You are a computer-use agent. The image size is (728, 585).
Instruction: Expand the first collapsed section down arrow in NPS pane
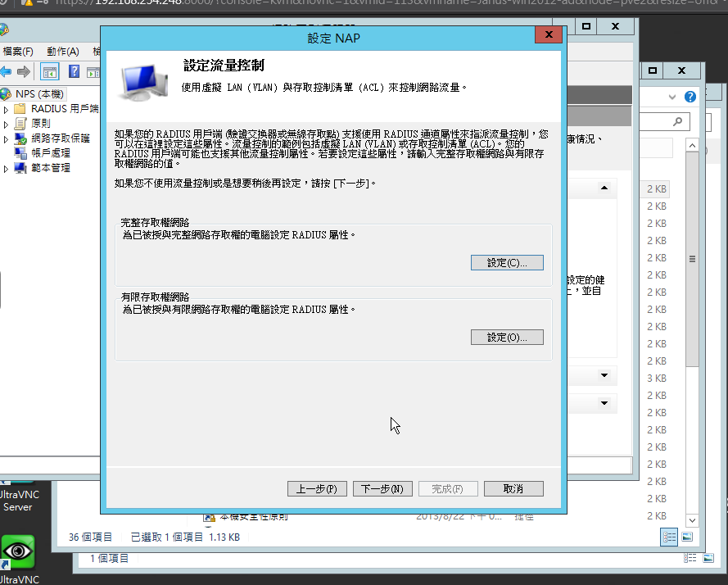click(604, 375)
